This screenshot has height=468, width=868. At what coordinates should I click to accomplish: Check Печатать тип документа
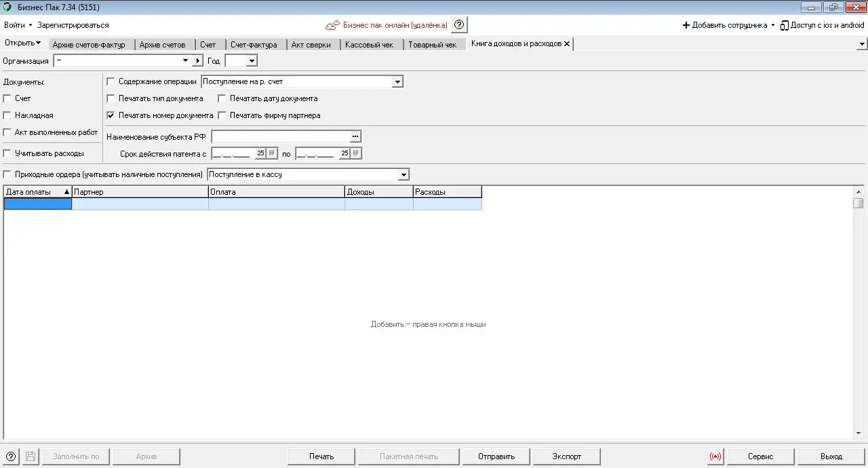(x=111, y=98)
